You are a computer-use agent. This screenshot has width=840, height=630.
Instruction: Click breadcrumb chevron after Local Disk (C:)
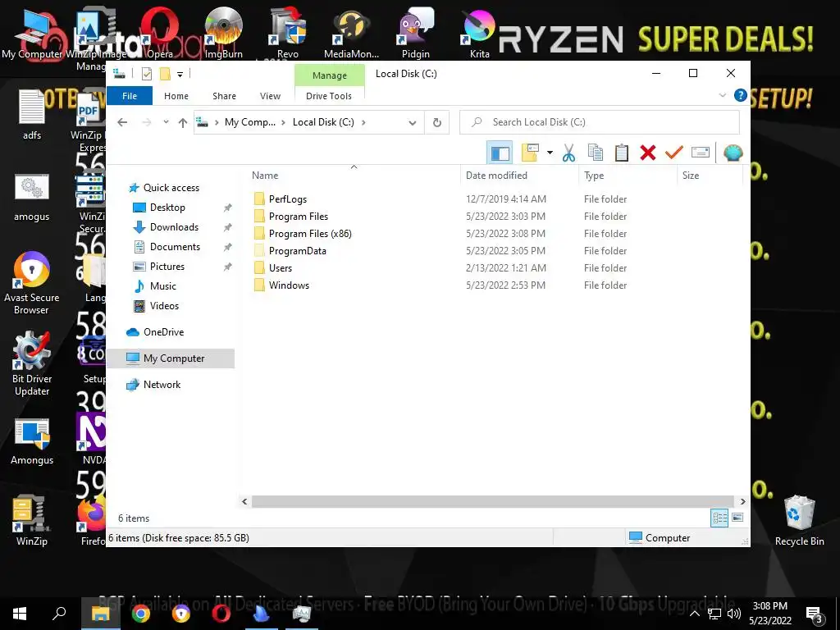363,123
